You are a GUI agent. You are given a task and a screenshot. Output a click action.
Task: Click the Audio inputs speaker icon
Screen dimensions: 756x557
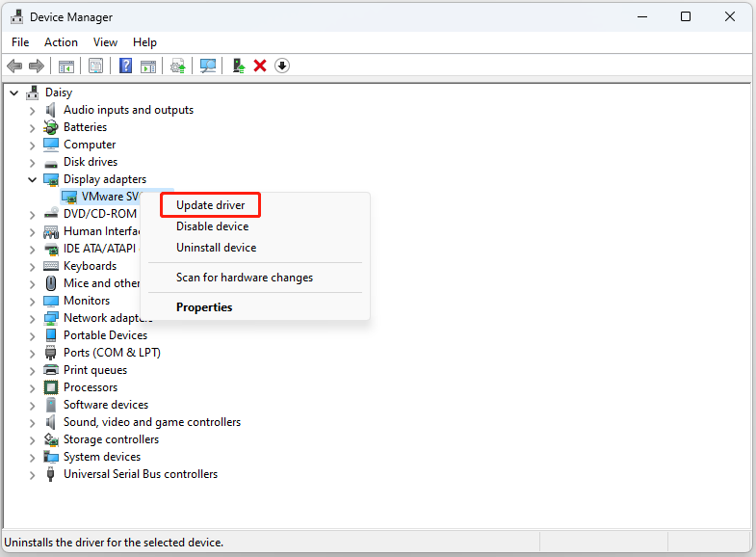(x=51, y=110)
